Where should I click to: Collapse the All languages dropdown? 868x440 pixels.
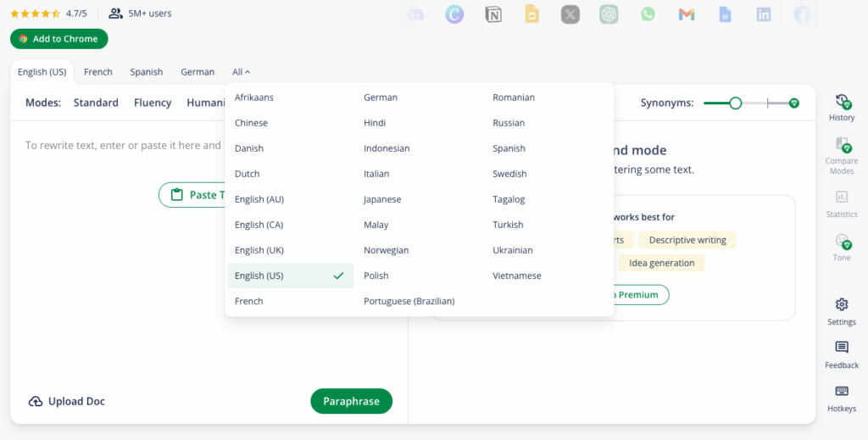tap(242, 72)
